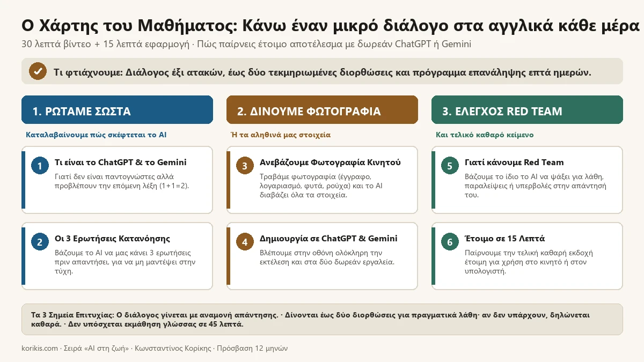Click the subtitle starting 30 λεπτά βίντεο
The width and height of the screenshot is (644, 362).
coord(246,44)
